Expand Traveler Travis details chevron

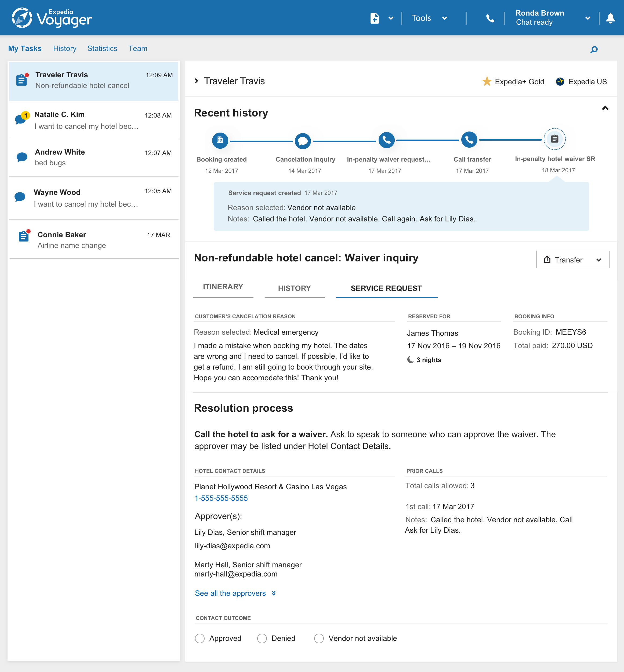pyautogui.click(x=197, y=81)
